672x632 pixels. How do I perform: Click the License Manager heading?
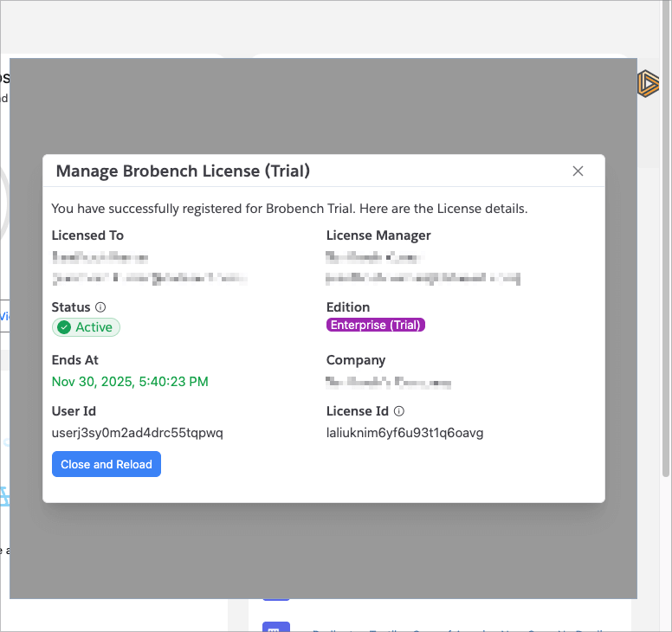pyautogui.click(x=378, y=235)
